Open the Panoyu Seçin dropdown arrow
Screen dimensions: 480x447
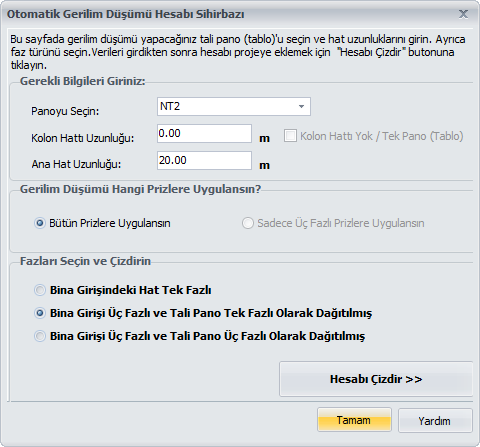[x=301, y=107]
